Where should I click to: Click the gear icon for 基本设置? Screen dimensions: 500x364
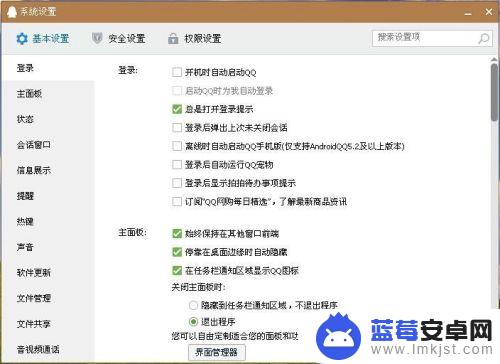[22, 39]
